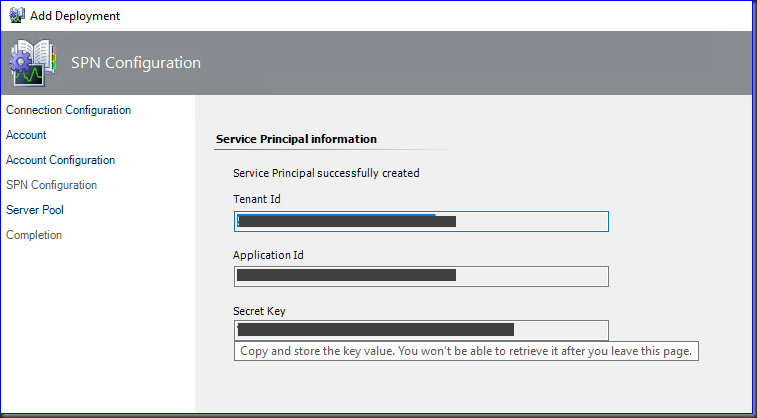Click the 'Copy and store the key value' tooltip
Image resolution: width=757 pixels, height=418 pixels.
coord(465,351)
